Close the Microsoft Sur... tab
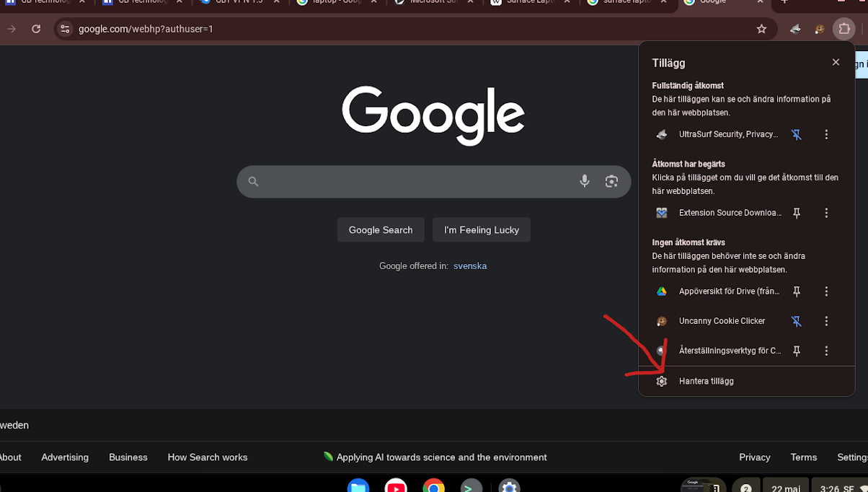Screen dimensions: 868x492 tap(470, 2)
